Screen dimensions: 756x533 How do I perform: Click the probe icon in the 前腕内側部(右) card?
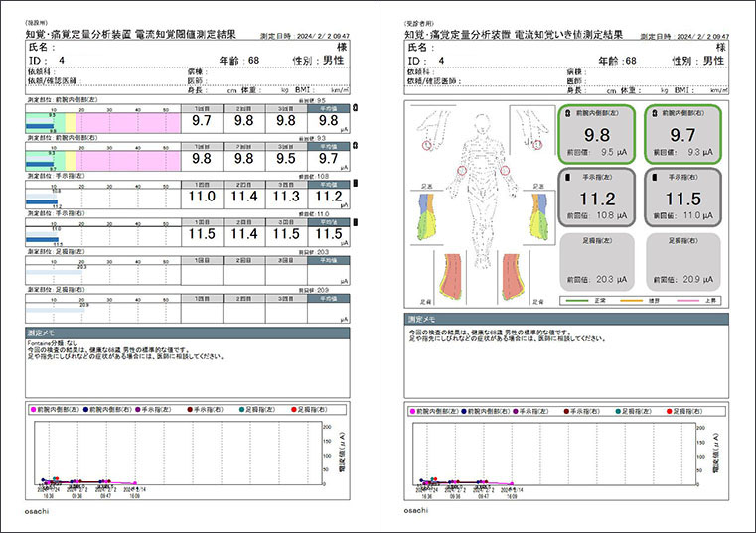coord(655,113)
